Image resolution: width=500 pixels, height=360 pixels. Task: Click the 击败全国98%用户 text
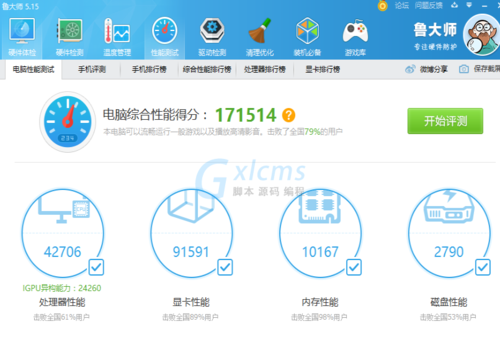click(x=319, y=317)
